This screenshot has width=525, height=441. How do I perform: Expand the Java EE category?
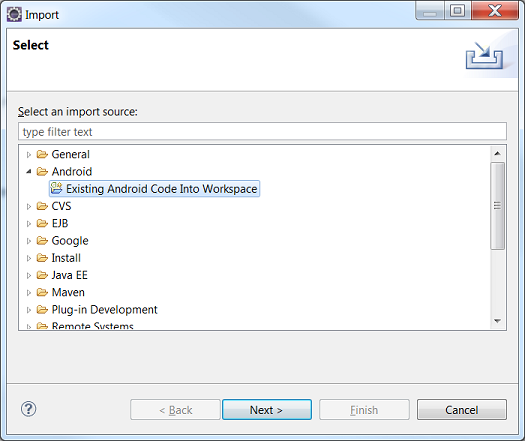coord(29,275)
